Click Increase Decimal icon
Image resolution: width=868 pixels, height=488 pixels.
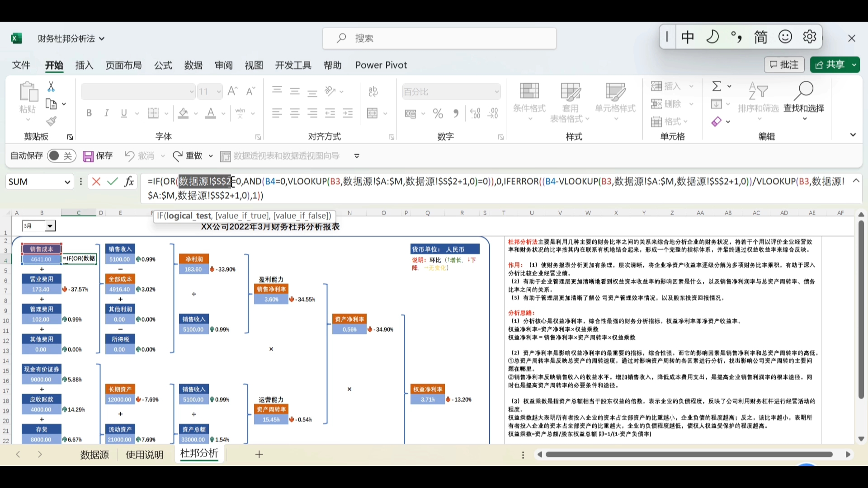pos(475,113)
